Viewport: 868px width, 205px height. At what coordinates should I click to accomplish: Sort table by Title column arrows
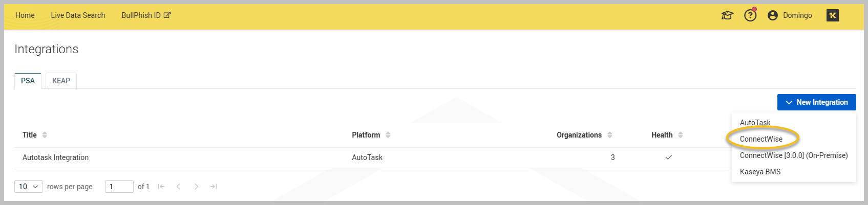[x=45, y=135]
